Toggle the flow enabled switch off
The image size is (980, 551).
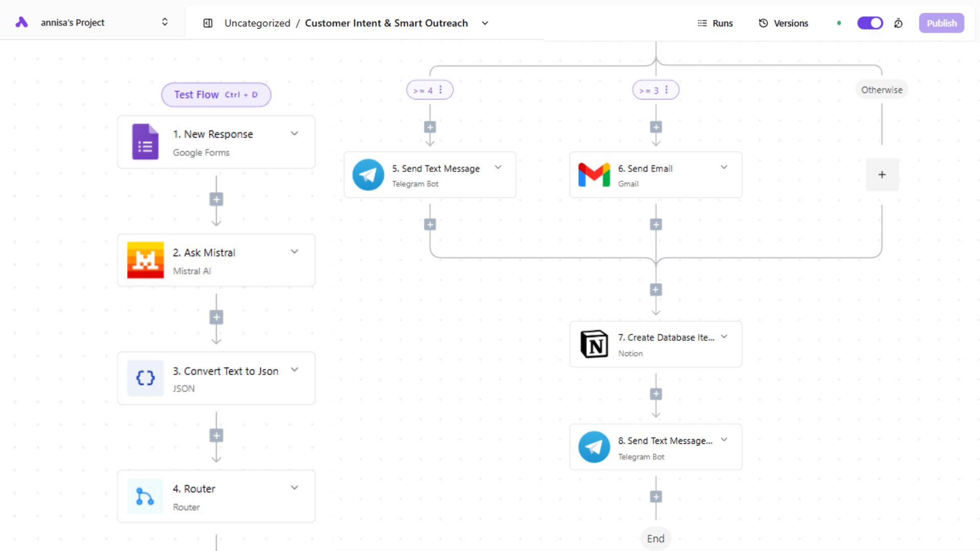point(870,23)
